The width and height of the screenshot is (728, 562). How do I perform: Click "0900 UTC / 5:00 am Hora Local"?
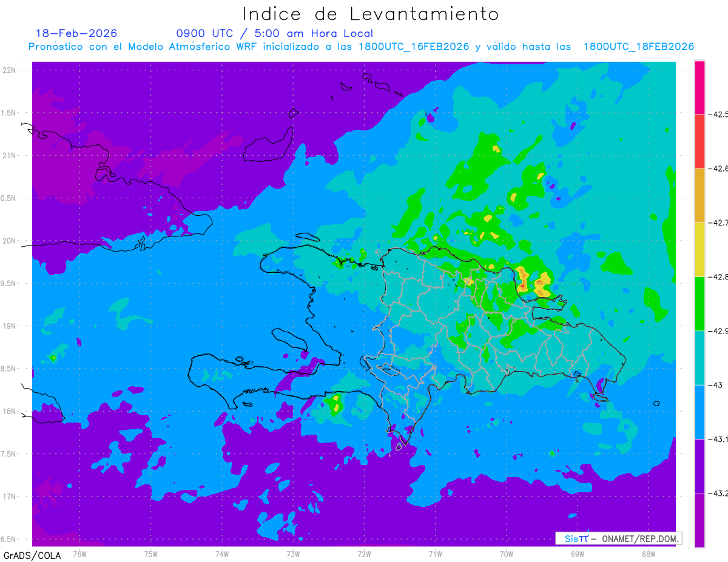[x=275, y=33]
